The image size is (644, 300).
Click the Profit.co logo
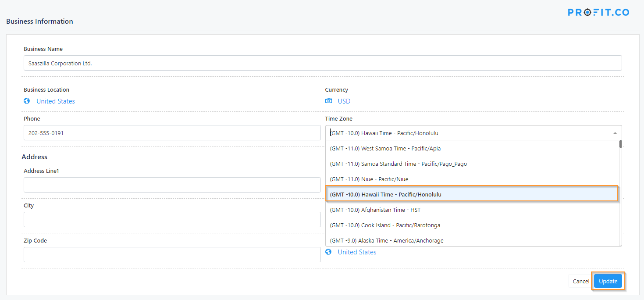point(598,12)
